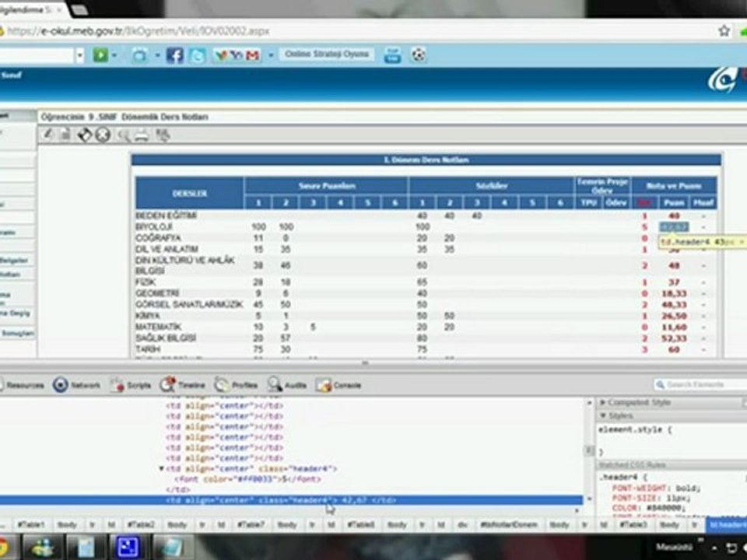The width and height of the screenshot is (747, 560).
Task: Click the e-okul URL in address bar
Action: pyautogui.click(x=139, y=31)
